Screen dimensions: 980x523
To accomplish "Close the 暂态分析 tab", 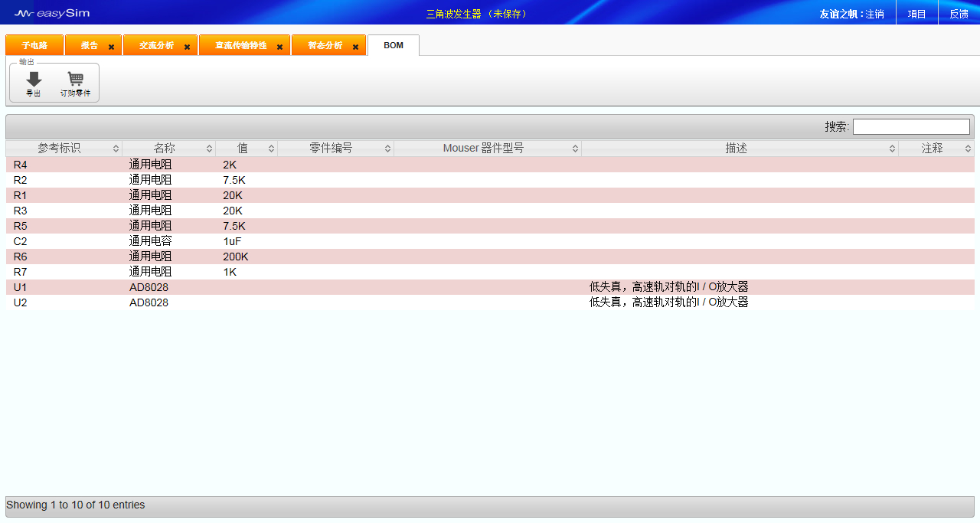I will click(x=355, y=47).
